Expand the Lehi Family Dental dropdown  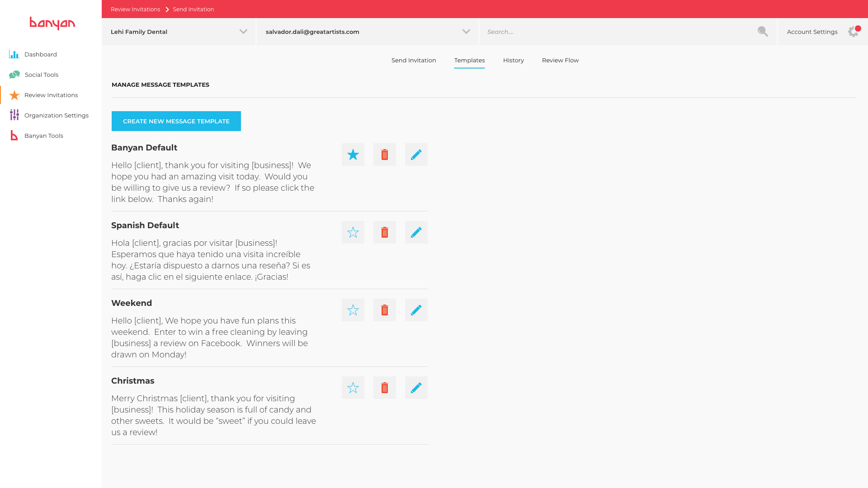click(x=243, y=32)
